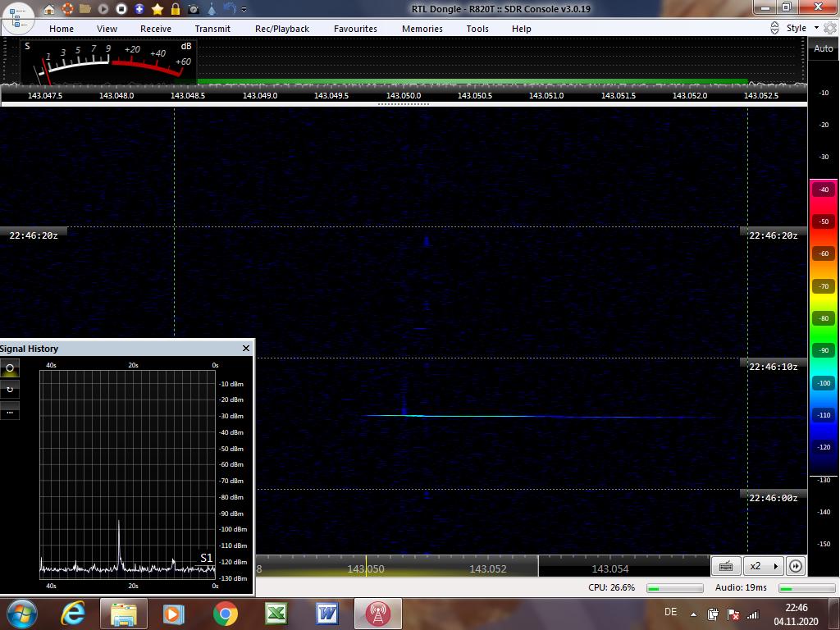The height and width of the screenshot is (630, 840).
Task: Click 143.052 on the bottom band scope
Action: 487,569
